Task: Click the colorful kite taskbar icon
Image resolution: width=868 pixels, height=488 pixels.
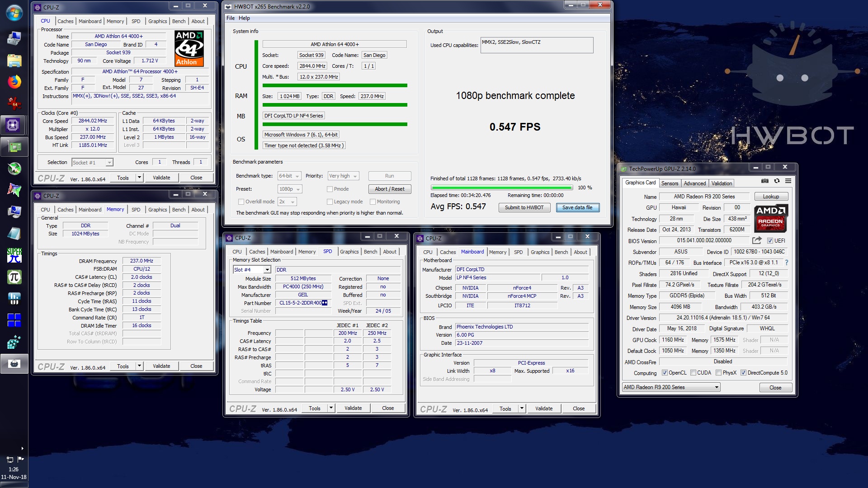Action: point(14,190)
